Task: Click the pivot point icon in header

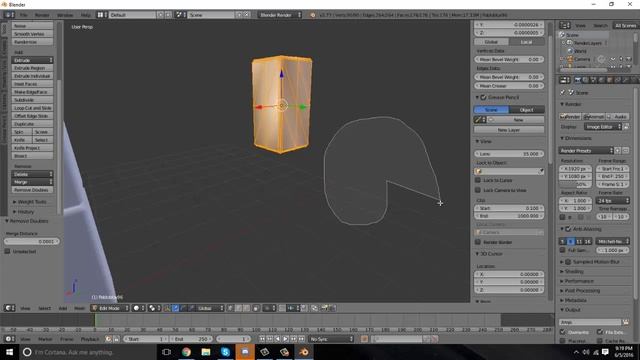Action: 154,308
